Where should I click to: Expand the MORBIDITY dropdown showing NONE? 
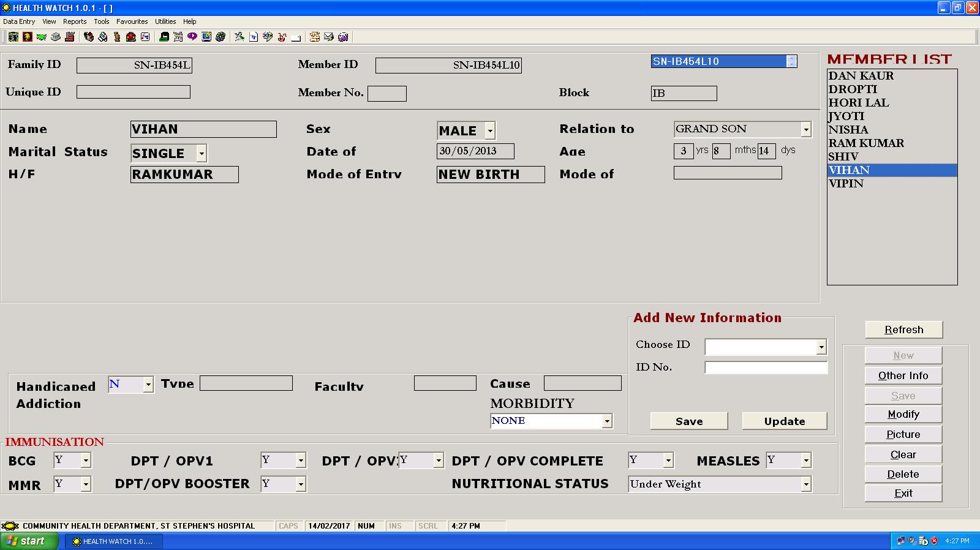tap(606, 421)
